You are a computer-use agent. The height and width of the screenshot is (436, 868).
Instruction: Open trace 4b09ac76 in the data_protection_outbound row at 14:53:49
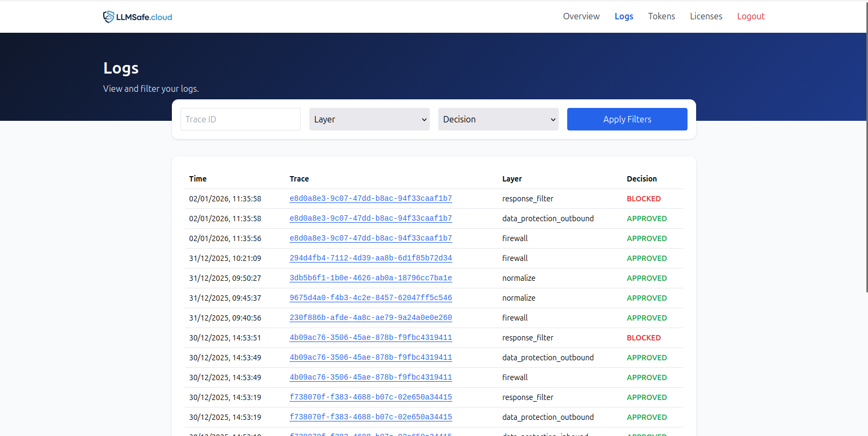371,358
